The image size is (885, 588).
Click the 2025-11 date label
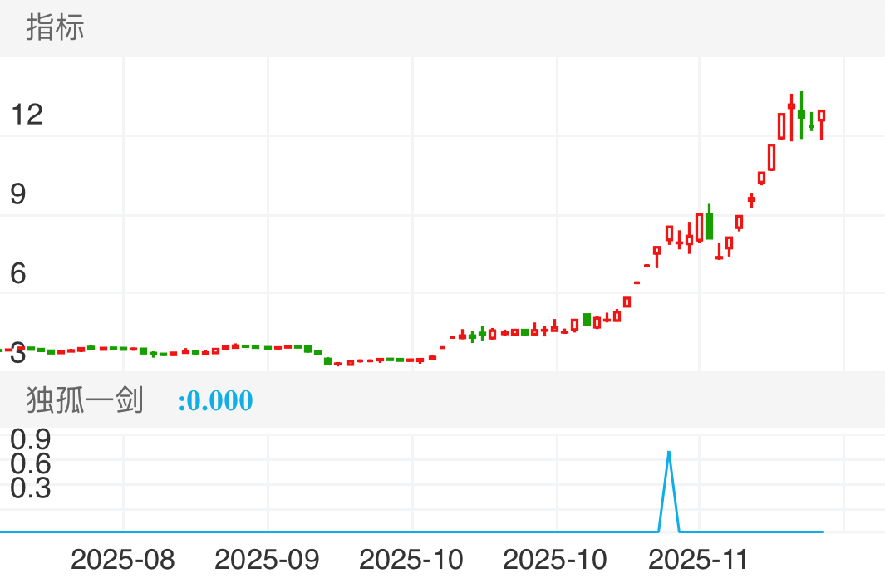pos(699,560)
